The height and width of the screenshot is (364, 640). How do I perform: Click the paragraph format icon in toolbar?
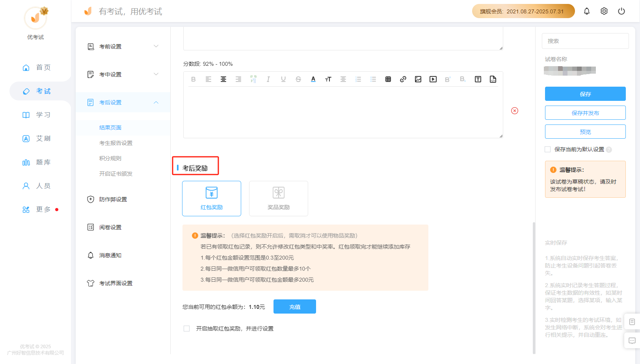coord(253,79)
